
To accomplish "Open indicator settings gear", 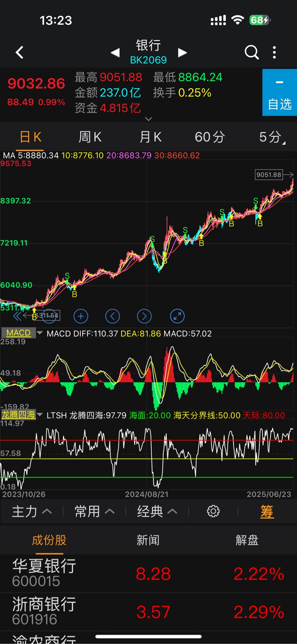I will [213, 511].
